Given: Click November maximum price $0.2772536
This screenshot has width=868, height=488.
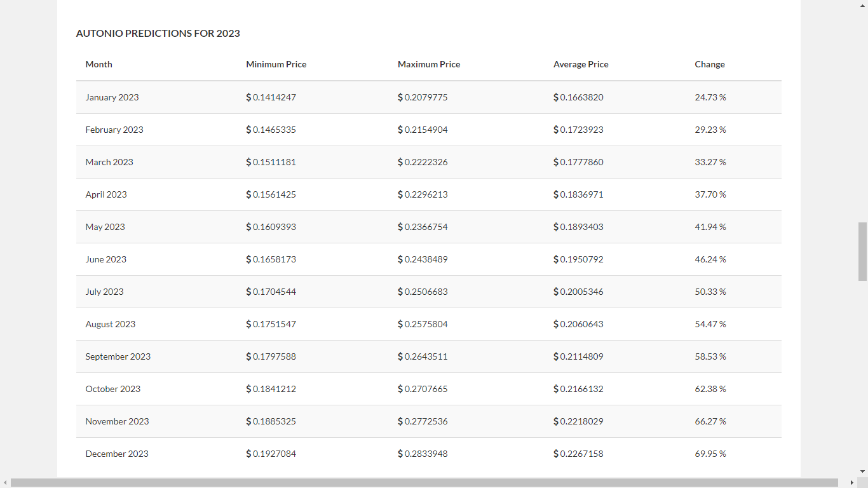Looking at the screenshot, I should [x=423, y=421].
